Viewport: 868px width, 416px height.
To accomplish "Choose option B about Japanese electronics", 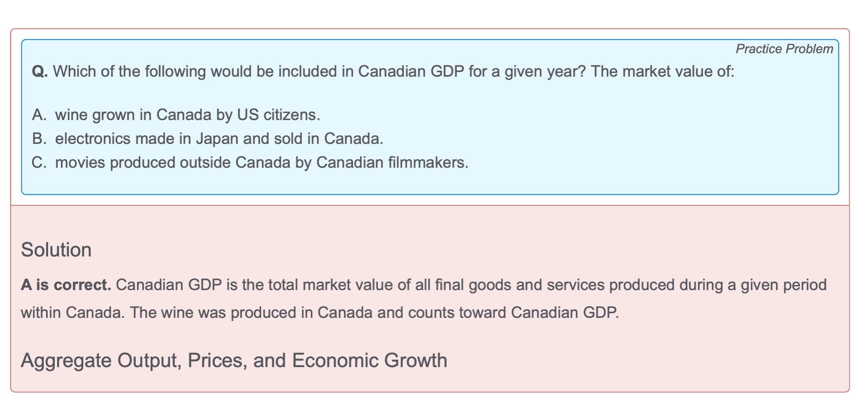I will click(219, 139).
